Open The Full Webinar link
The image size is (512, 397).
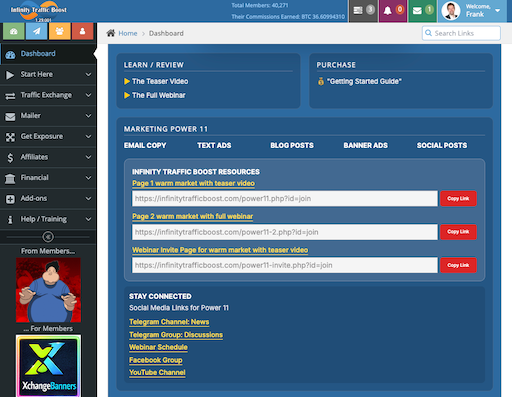159,95
